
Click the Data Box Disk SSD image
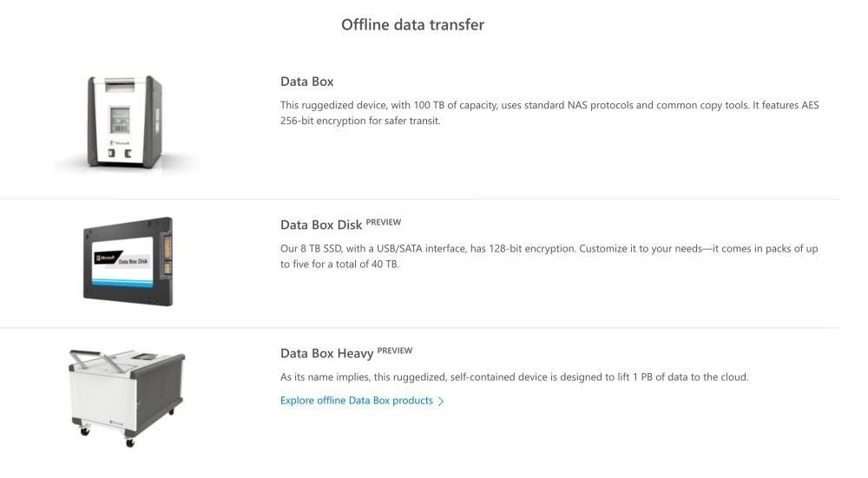(128, 261)
